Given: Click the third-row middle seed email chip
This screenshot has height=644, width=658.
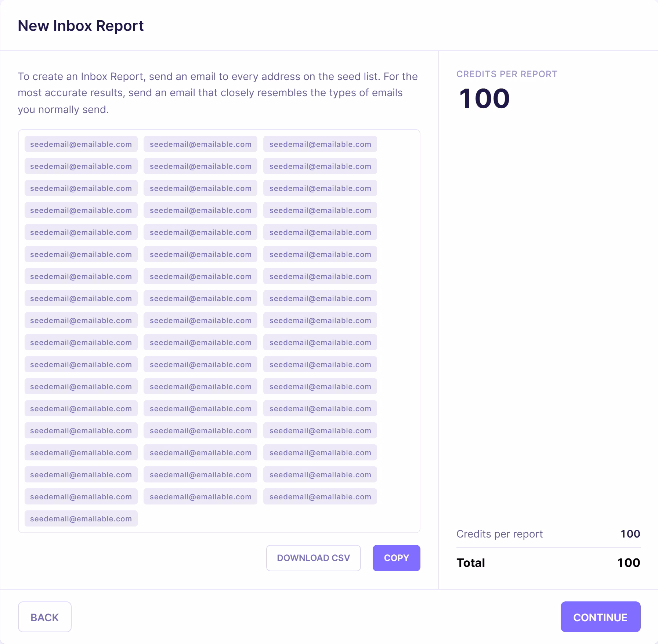Looking at the screenshot, I should tap(200, 188).
